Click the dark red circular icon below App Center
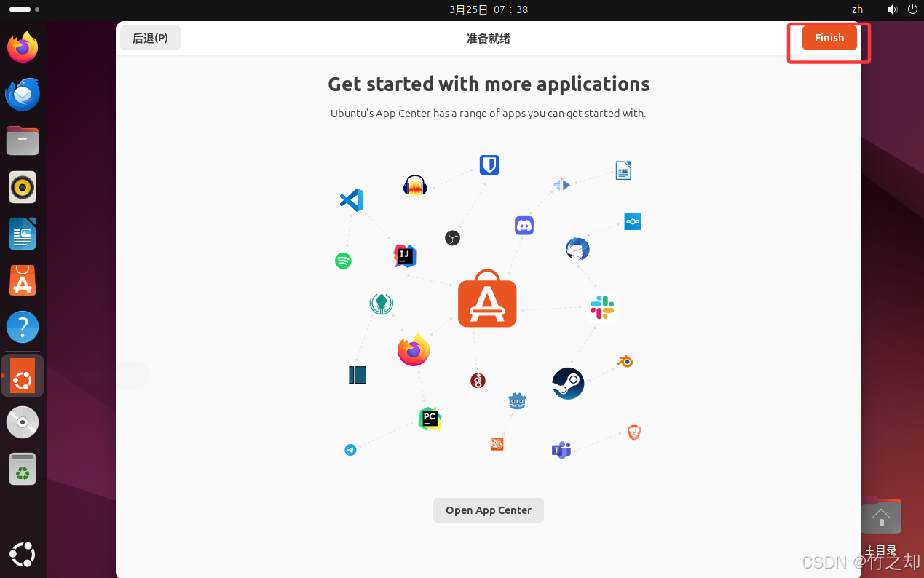This screenshot has height=578, width=924. pos(478,381)
